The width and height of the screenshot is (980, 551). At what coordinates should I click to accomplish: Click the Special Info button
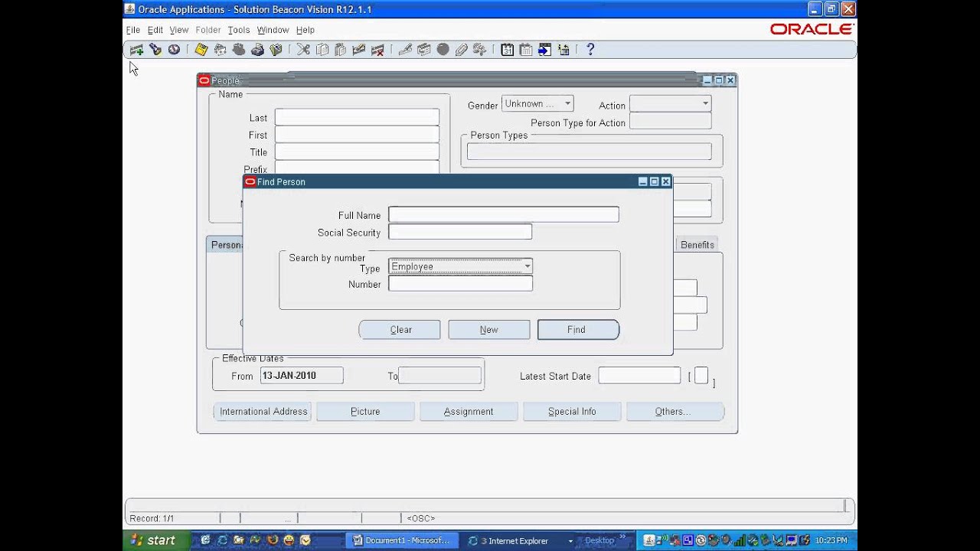point(572,412)
